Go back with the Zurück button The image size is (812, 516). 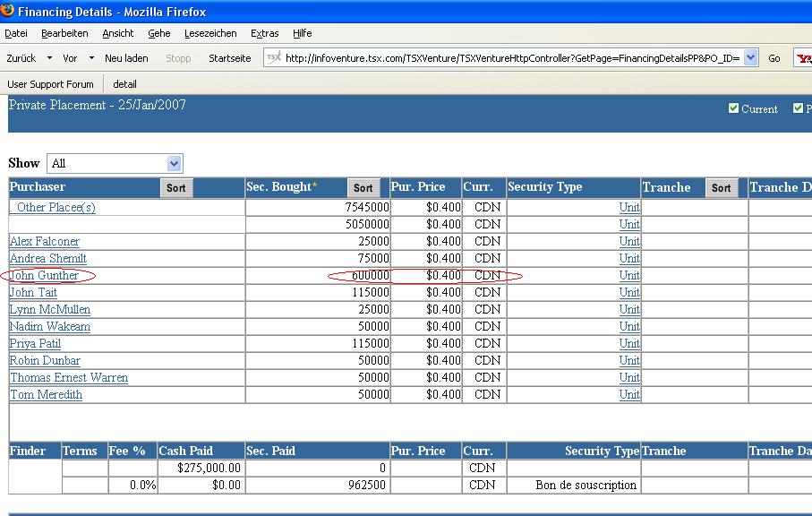pos(21,58)
